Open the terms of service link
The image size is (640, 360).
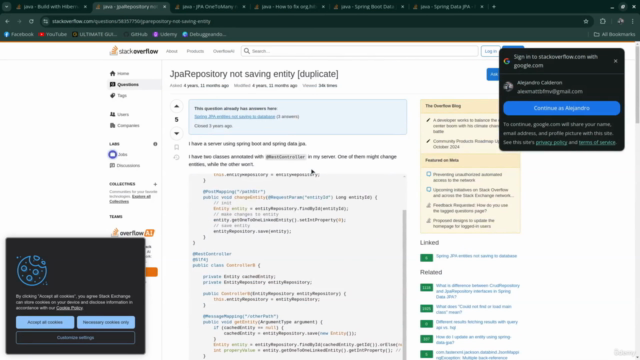pyautogui.click(x=597, y=142)
